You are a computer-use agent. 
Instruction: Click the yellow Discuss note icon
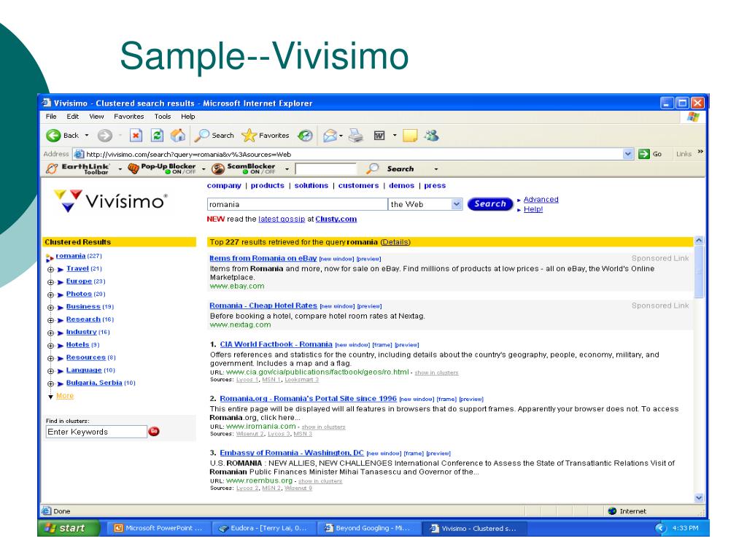410,136
